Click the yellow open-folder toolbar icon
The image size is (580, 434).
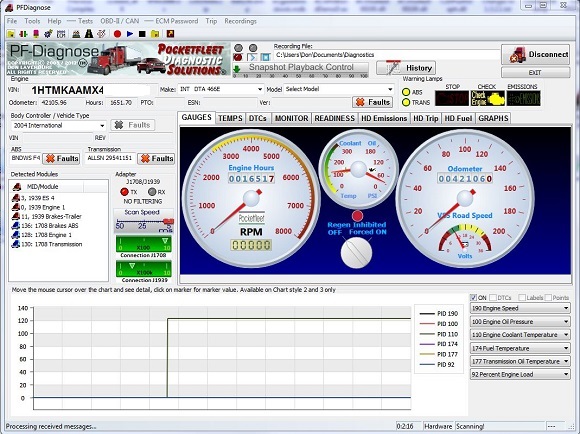pyautogui.click(x=11, y=34)
